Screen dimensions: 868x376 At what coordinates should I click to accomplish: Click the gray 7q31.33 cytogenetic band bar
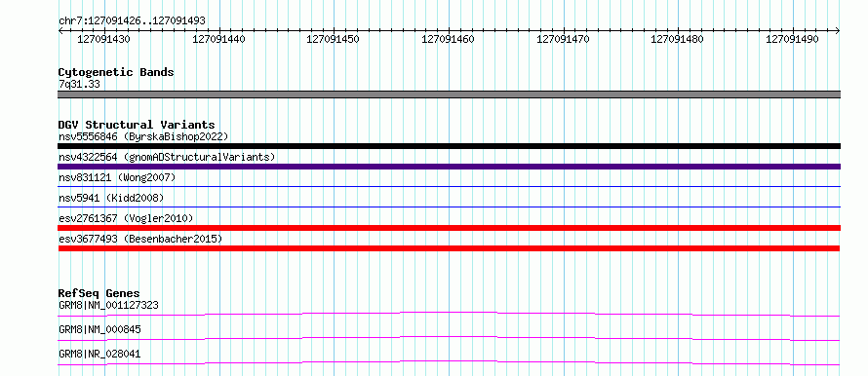point(449,94)
